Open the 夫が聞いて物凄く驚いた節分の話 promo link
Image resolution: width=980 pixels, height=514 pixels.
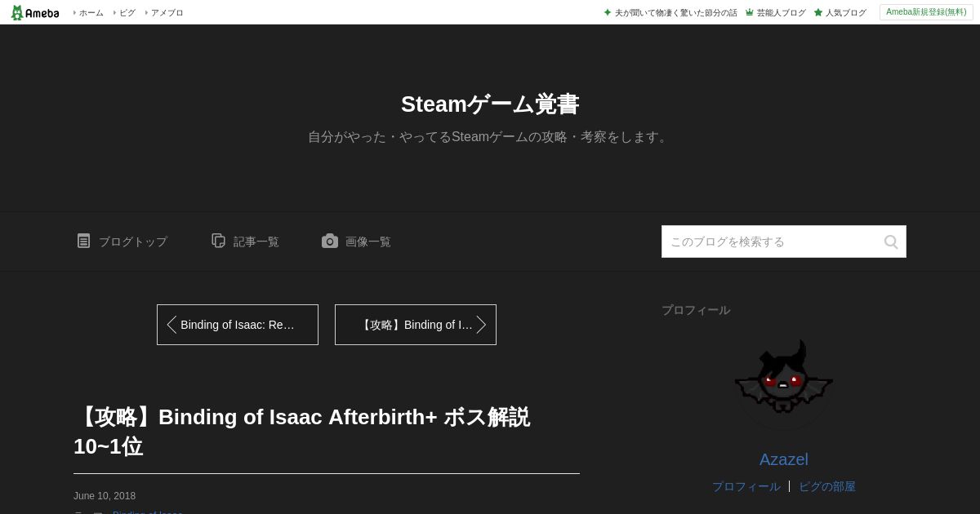tap(675, 13)
